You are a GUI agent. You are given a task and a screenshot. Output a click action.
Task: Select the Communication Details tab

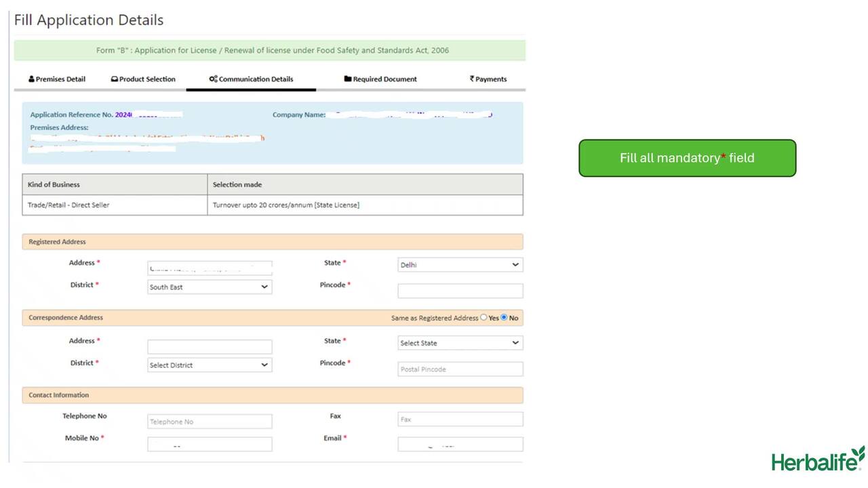click(x=251, y=79)
